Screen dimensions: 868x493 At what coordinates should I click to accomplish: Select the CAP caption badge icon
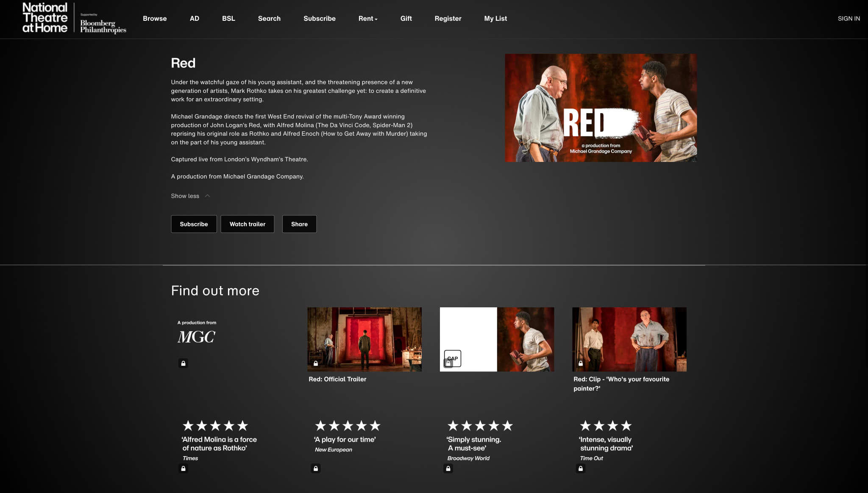(452, 358)
